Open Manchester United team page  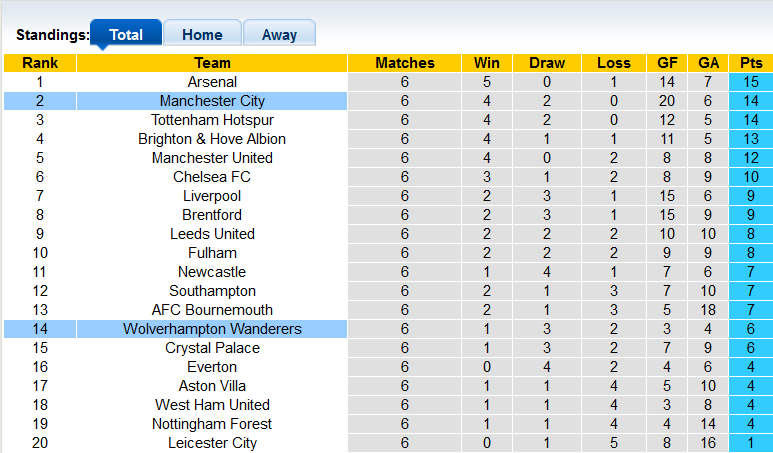coord(212,158)
